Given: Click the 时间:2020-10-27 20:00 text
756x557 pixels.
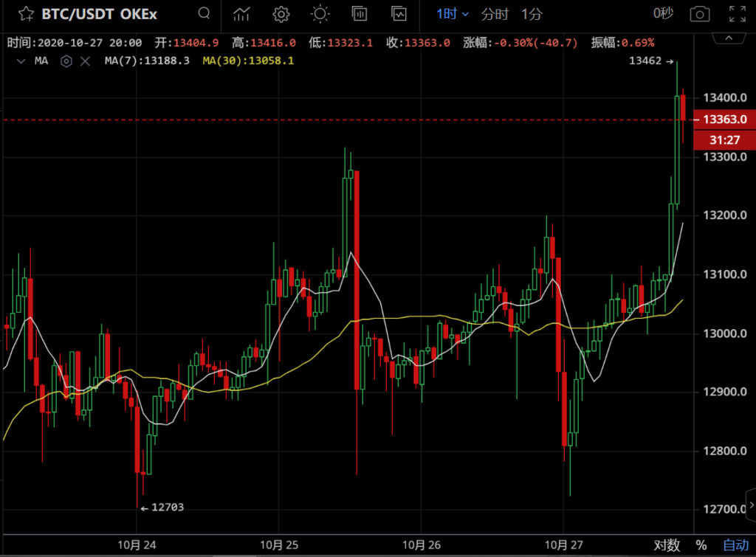Looking at the screenshot, I should coord(75,43).
